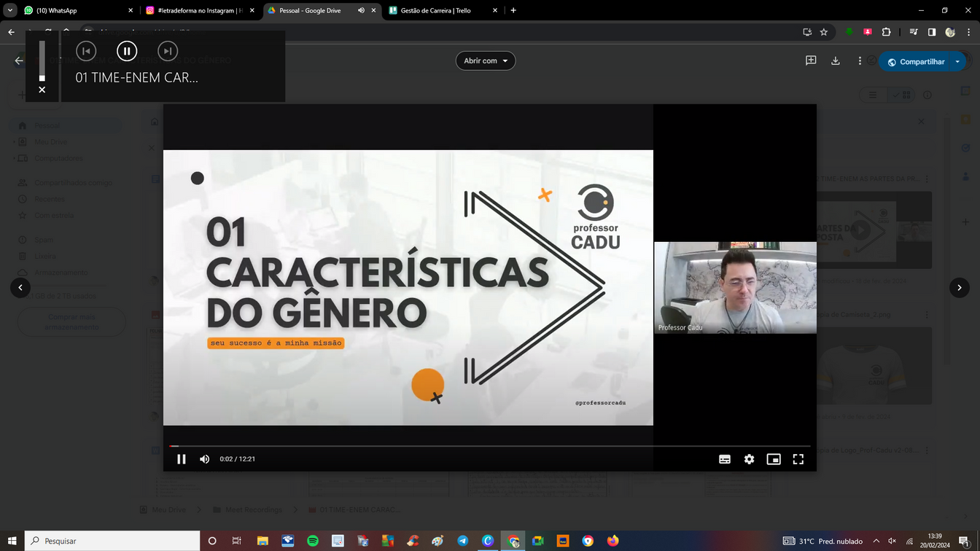Mute the Google Drive tab audio icon
Screen dimensions: 980x551
tap(361, 10)
